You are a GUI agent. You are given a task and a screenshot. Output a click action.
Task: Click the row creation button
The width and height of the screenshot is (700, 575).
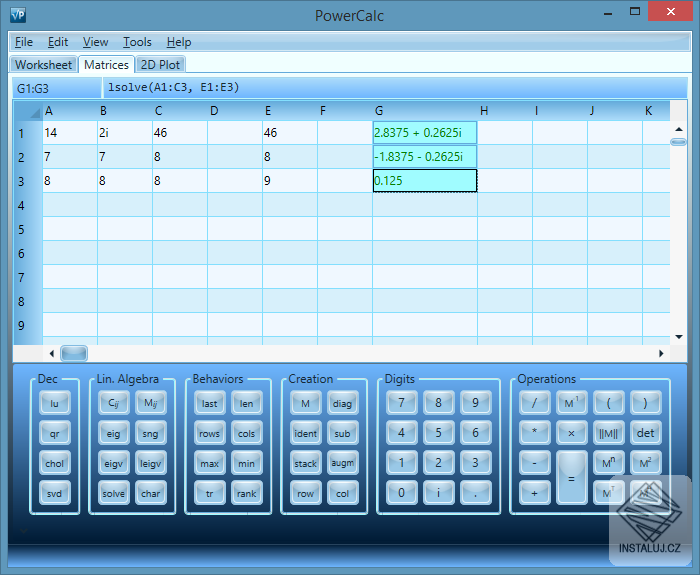pyautogui.click(x=305, y=493)
